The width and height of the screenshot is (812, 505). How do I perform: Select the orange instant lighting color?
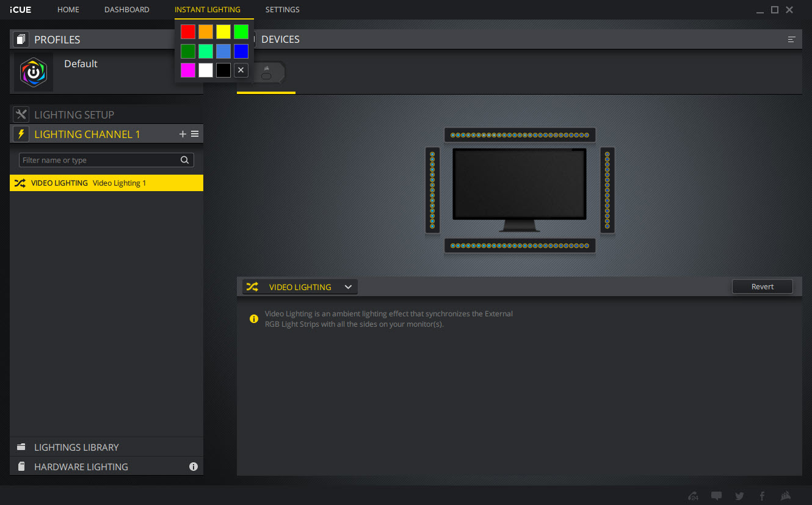coord(206,32)
